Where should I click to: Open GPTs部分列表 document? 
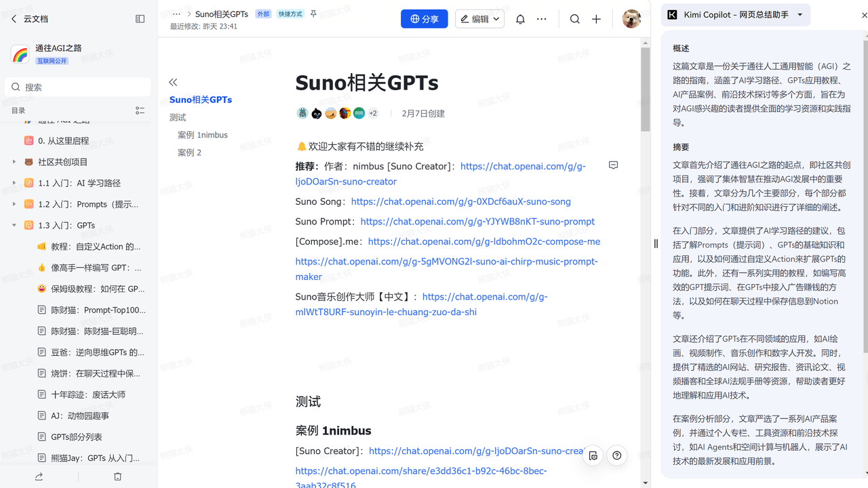click(x=76, y=437)
